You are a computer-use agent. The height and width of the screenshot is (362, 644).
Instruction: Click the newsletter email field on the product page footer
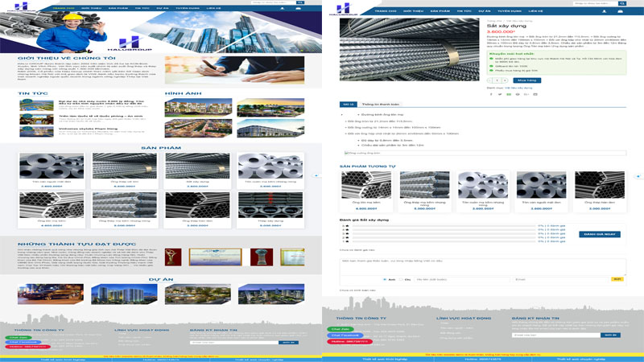(x=556, y=335)
